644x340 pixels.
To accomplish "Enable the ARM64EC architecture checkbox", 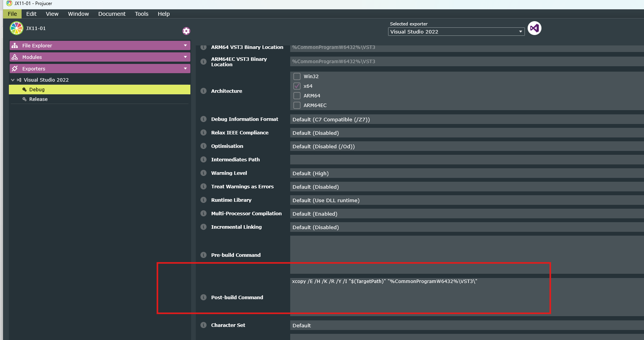I will [297, 105].
